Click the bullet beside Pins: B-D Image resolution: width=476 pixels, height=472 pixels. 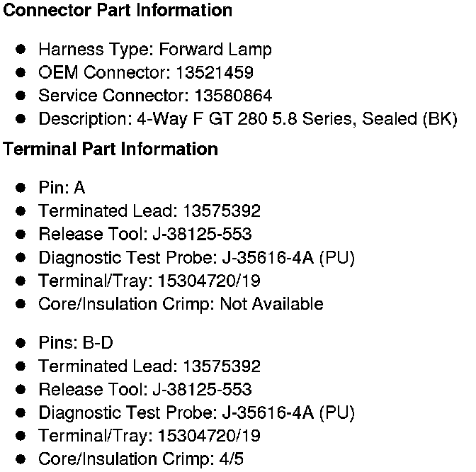tap(21, 343)
